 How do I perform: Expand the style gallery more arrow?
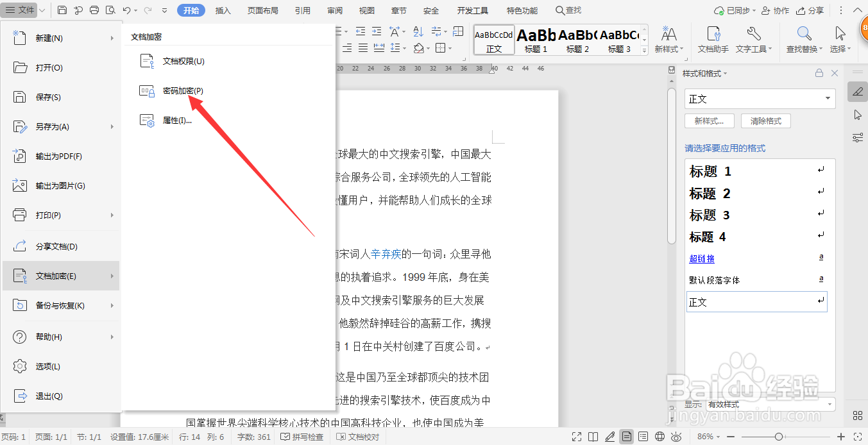(x=644, y=50)
